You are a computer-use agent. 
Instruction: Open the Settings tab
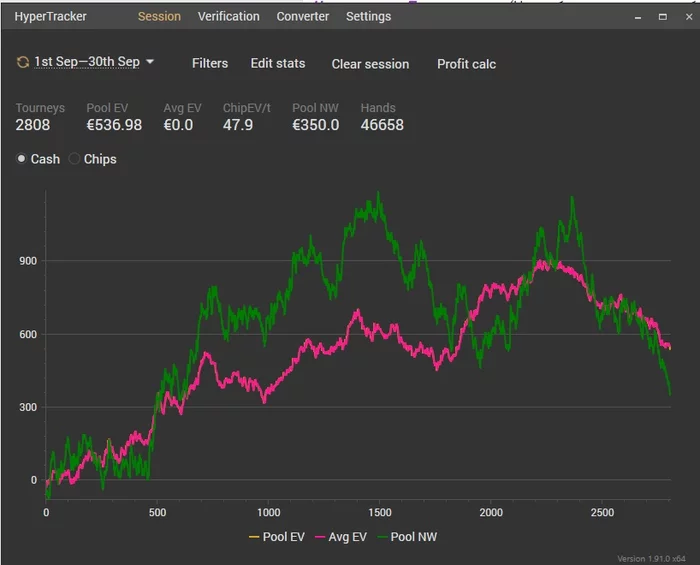tap(368, 16)
